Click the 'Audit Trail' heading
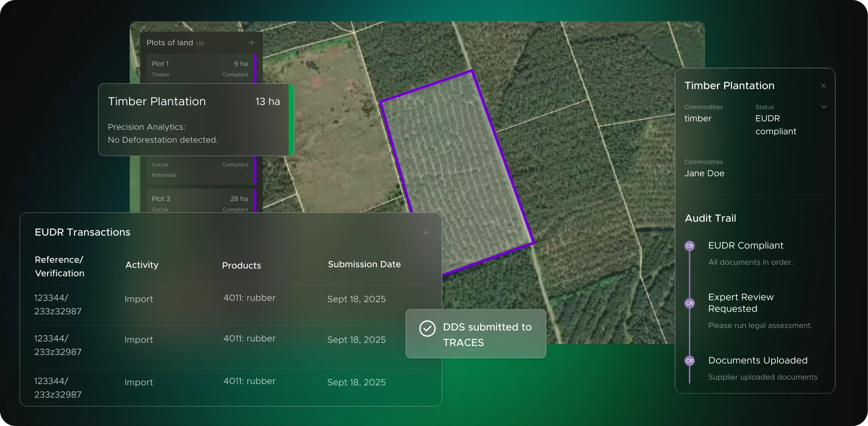The height and width of the screenshot is (426, 868). pos(710,219)
